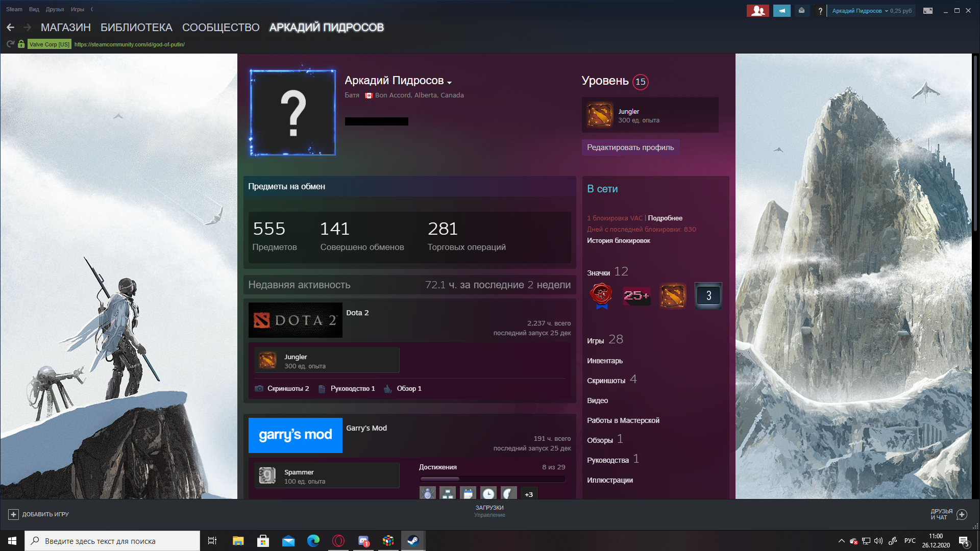Open the announcements megaphone icon
Viewport: 980px width, 551px height.
pos(781,11)
